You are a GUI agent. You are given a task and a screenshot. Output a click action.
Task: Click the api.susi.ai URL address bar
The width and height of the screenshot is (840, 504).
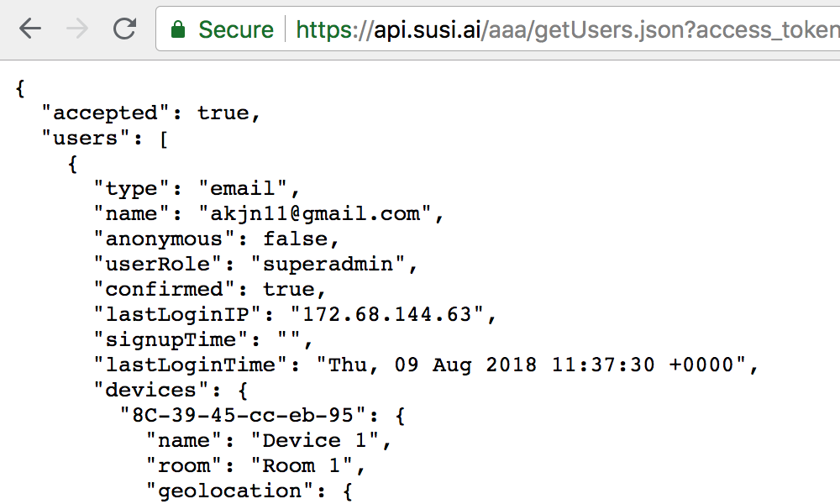click(x=497, y=29)
